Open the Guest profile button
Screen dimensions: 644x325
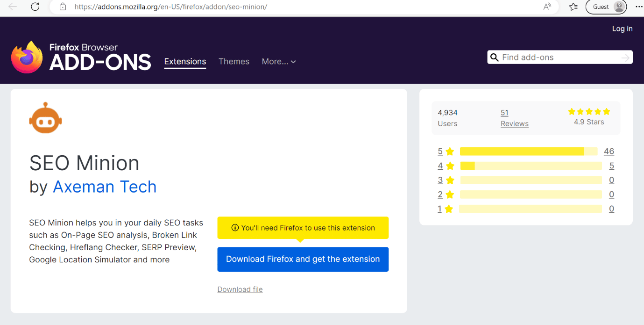[x=606, y=7]
